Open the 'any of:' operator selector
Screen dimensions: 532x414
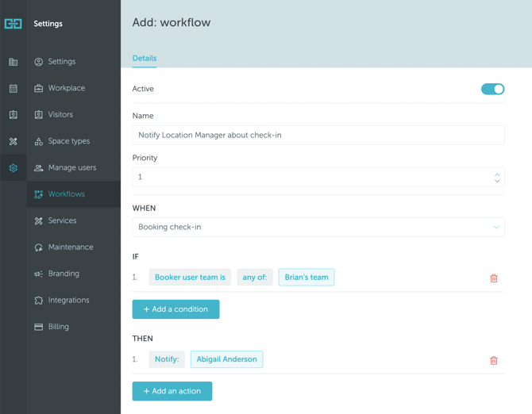point(255,278)
